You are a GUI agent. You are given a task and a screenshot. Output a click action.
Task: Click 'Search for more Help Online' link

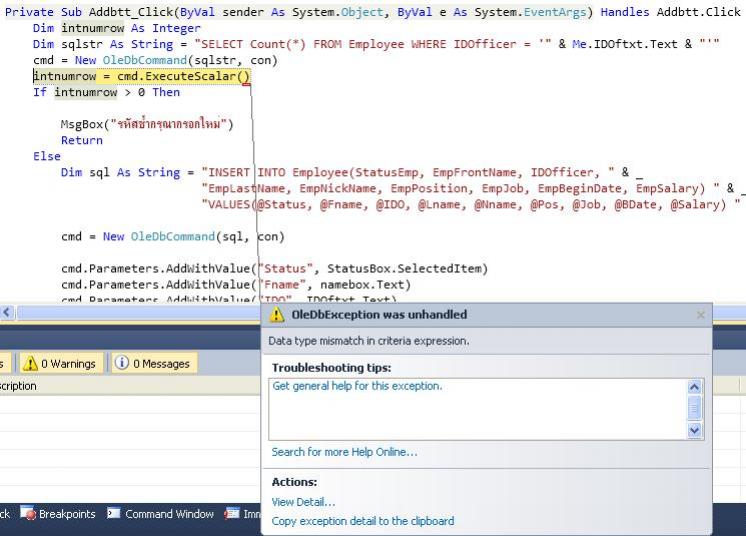344,452
